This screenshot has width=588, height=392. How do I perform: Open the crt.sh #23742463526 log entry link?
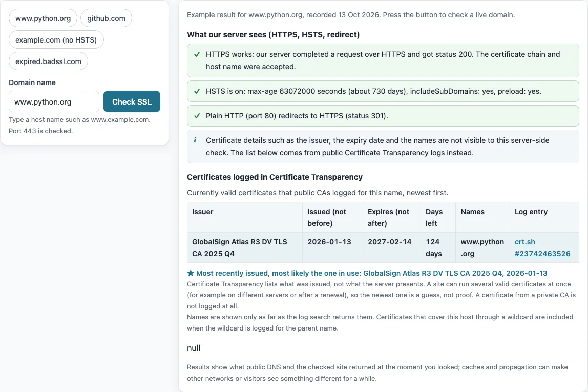(542, 247)
